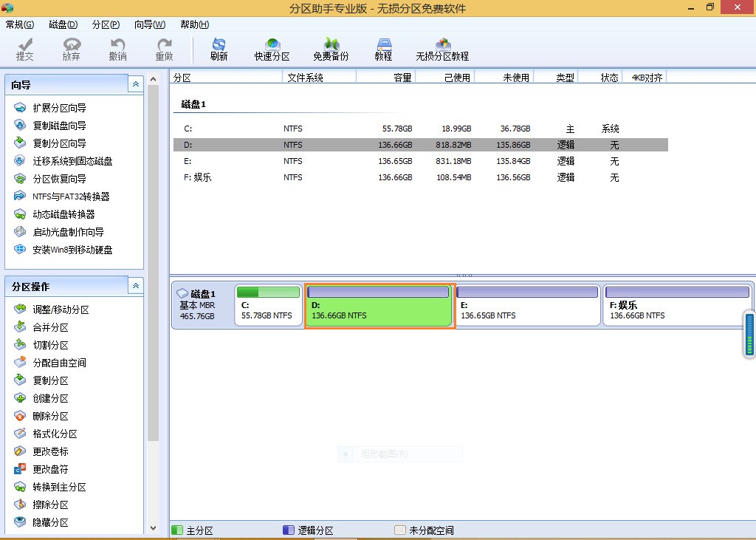
Task: Sort by 容量 column header
Action: (x=385, y=77)
